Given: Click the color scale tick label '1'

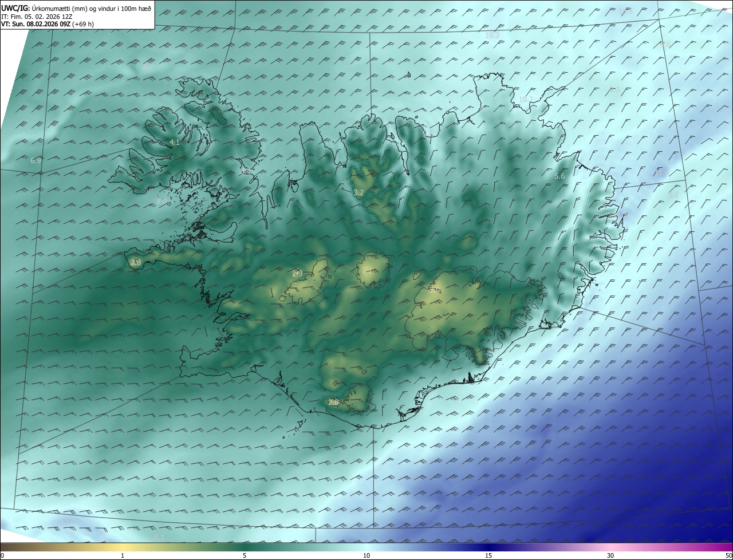Looking at the screenshot, I should pyautogui.click(x=123, y=555).
